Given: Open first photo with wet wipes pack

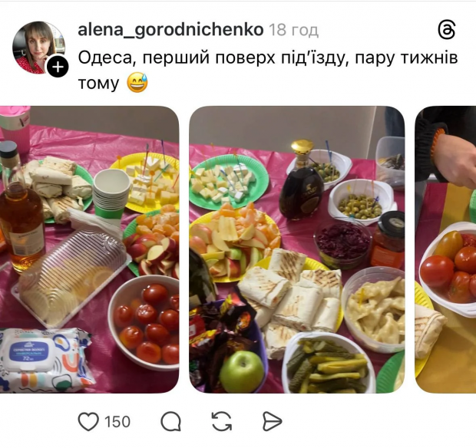Looking at the screenshot, I should pos(90,249).
